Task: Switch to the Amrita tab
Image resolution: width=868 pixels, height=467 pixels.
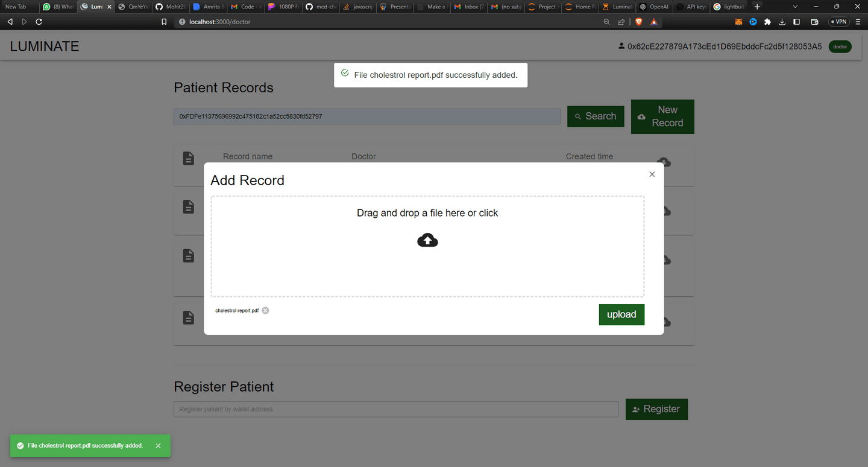Action: click(208, 7)
